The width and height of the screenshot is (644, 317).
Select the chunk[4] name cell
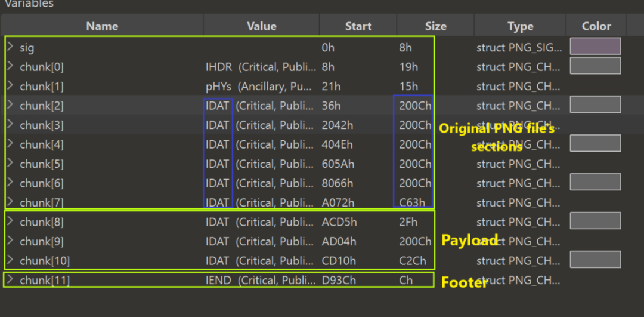(42, 144)
